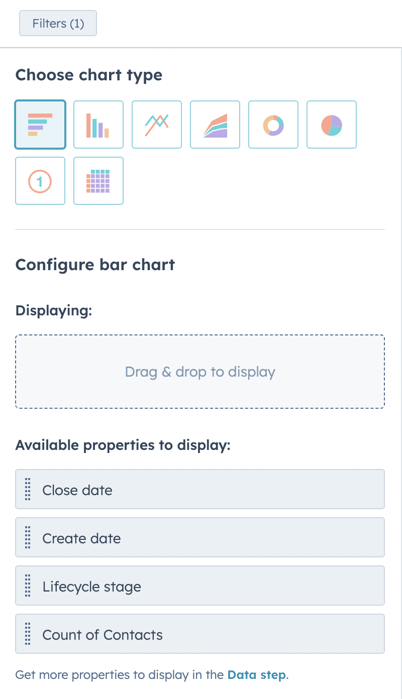
Task: Select the line chart type
Action: pos(156,124)
